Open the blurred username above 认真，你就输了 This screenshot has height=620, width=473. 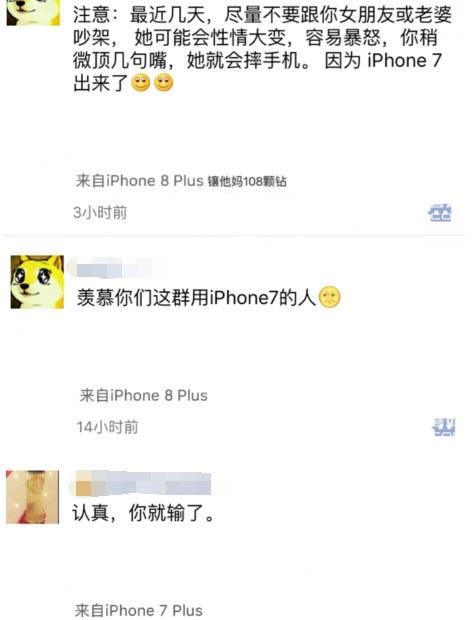pyautogui.click(x=141, y=483)
